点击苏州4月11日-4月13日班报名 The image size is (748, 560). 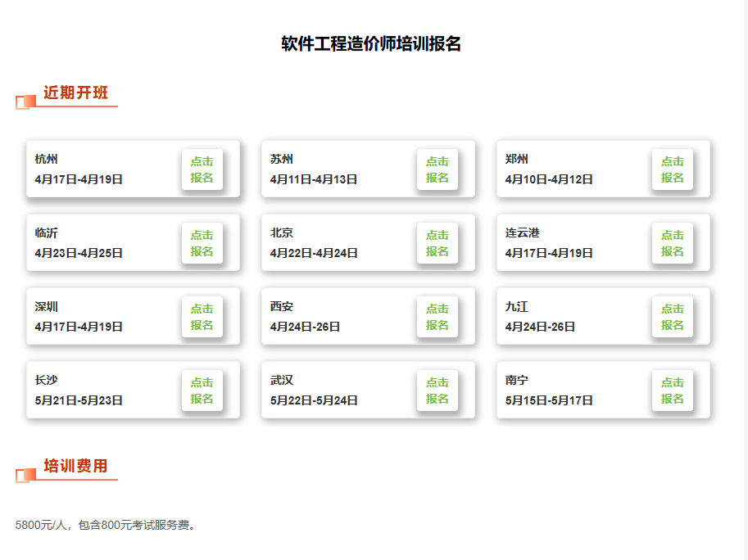(438, 169)
